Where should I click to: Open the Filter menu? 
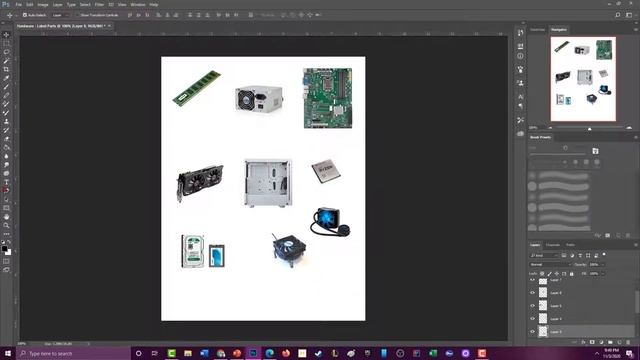(x=99, y=4)
